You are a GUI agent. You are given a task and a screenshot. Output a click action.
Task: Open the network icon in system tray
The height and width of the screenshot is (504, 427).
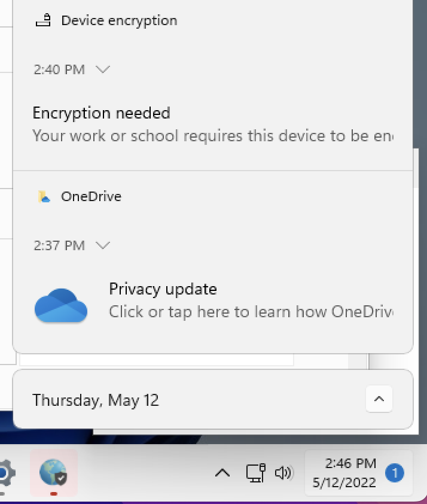(x=256, y=473)
